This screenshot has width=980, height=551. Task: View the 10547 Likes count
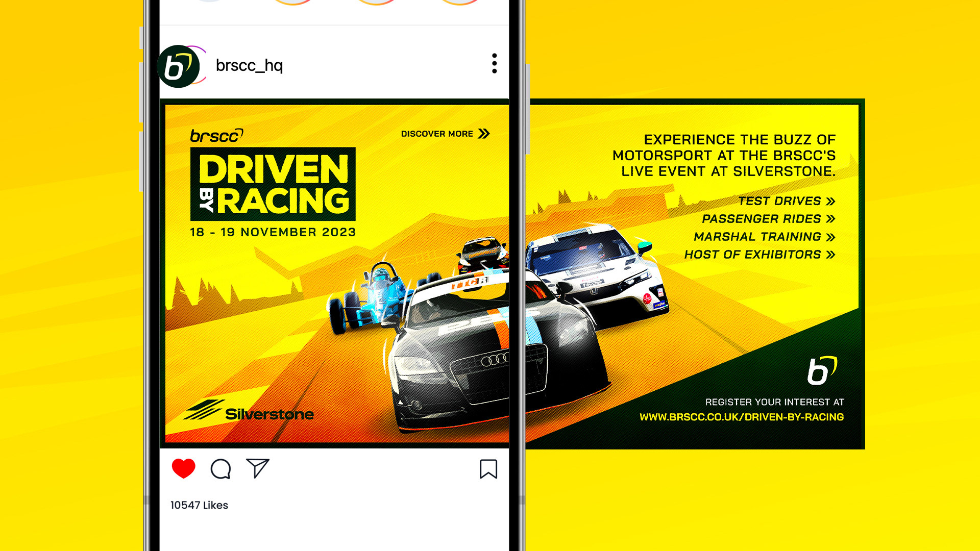tap(199, 505)
